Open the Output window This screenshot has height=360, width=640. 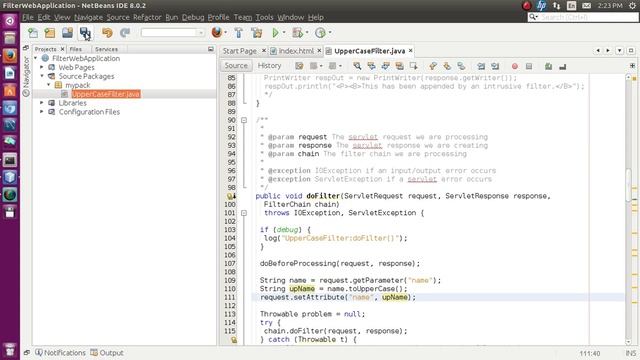107,353
